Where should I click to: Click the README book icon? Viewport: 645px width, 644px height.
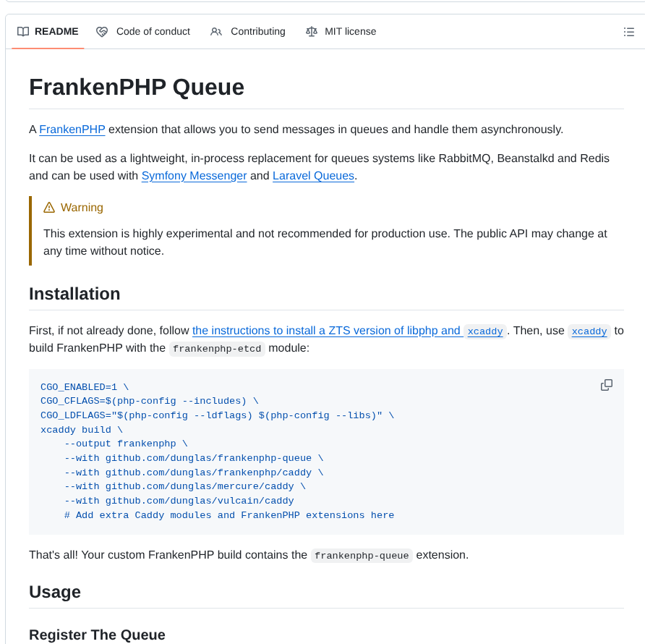coord(24,31)
